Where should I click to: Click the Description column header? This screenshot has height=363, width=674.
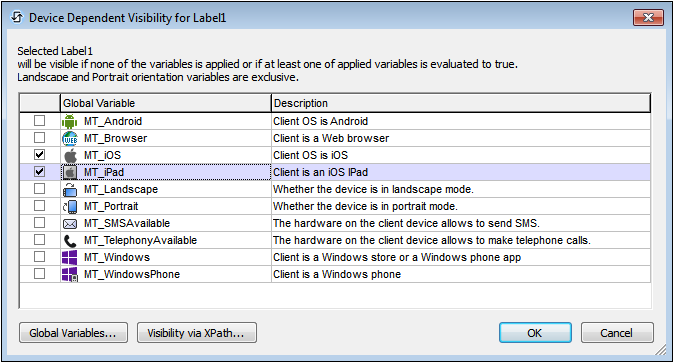point(461,103)
